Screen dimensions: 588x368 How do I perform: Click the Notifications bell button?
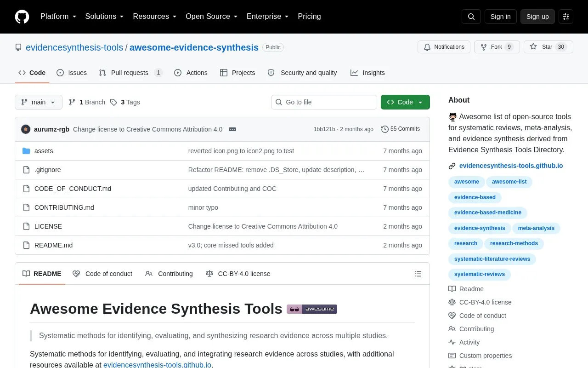pyautogui.click(x=444, y=47)
